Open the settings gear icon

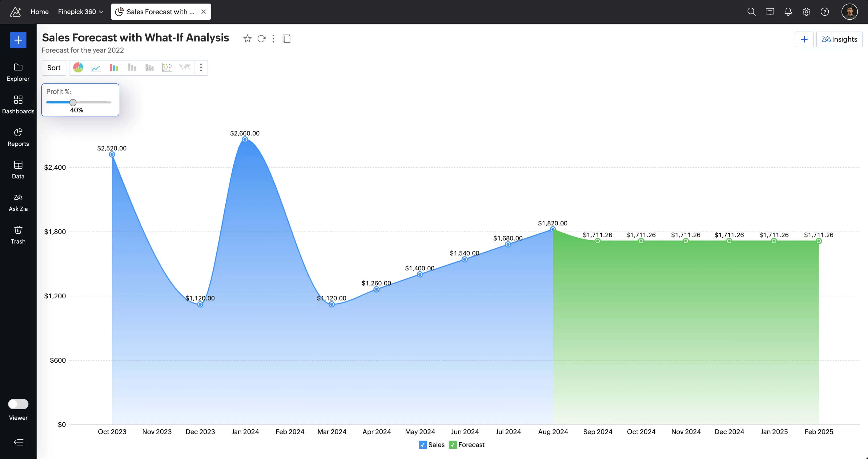click(x=806, y=12)
